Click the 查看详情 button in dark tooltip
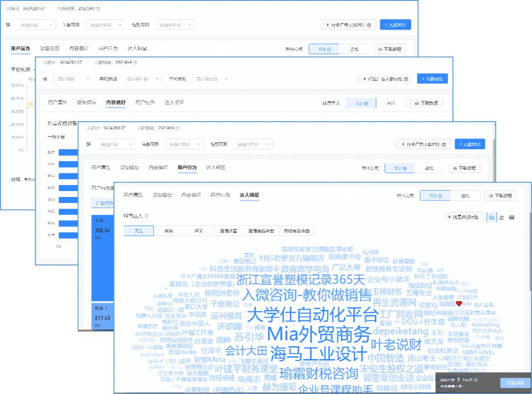Screen dimensions: 532x394 point(515,383)
